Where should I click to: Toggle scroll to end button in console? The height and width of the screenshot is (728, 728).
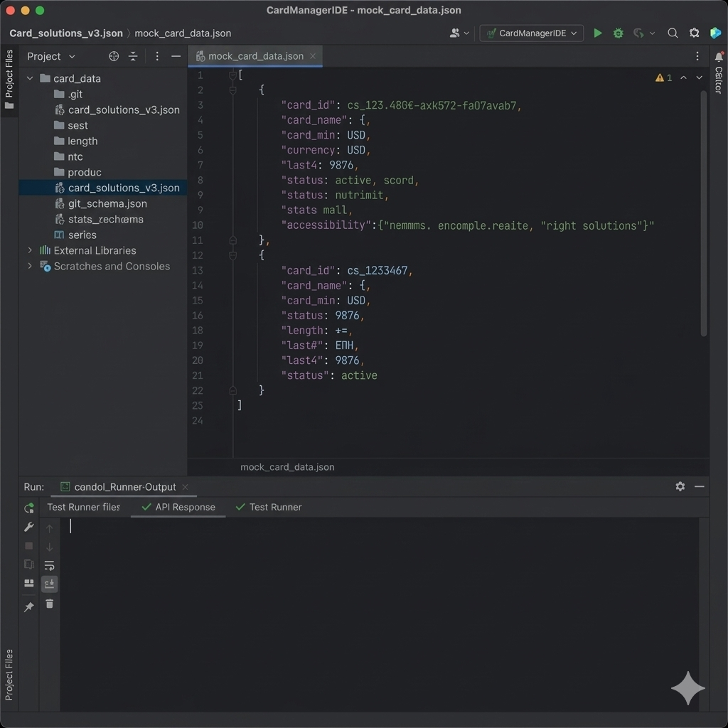[49, 584]
